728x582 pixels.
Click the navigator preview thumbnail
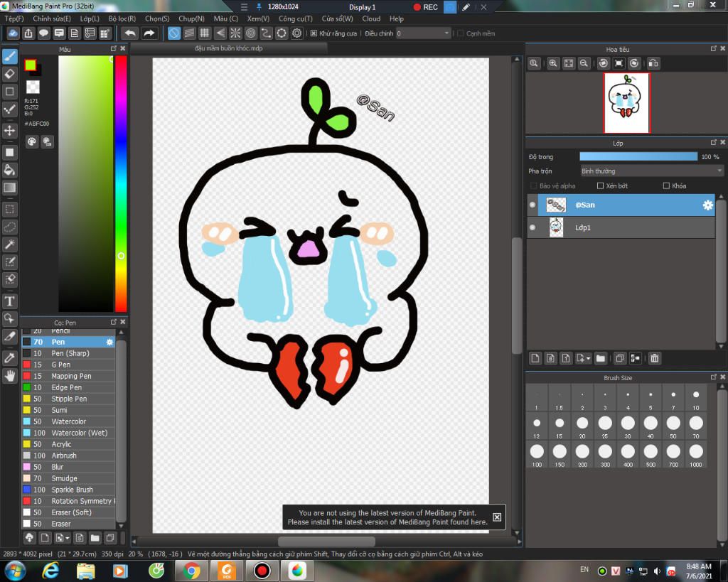(x=626, y=102)
